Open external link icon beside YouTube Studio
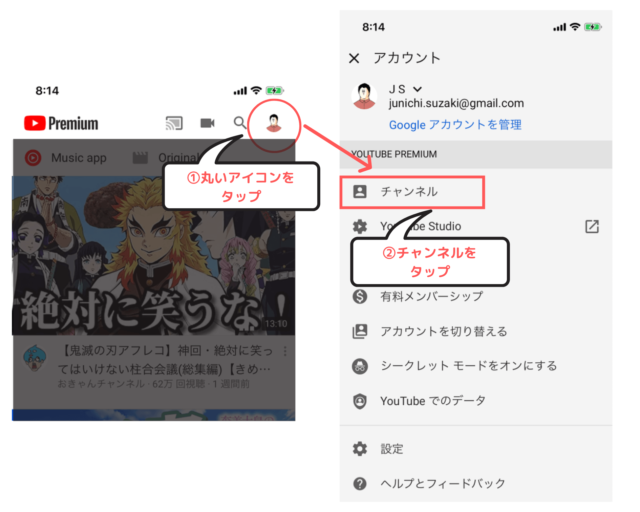This screenshot has width=640, height=512. [592, 226]
